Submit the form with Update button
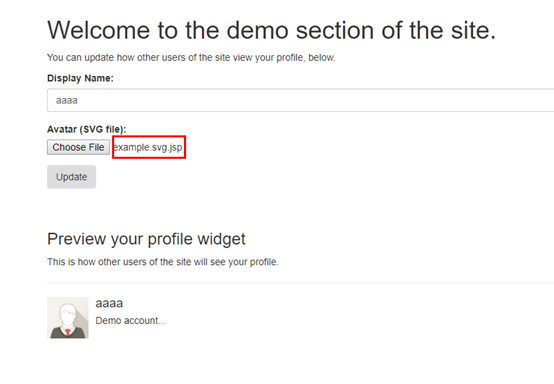The image size is (554, 384). (71, 177)
